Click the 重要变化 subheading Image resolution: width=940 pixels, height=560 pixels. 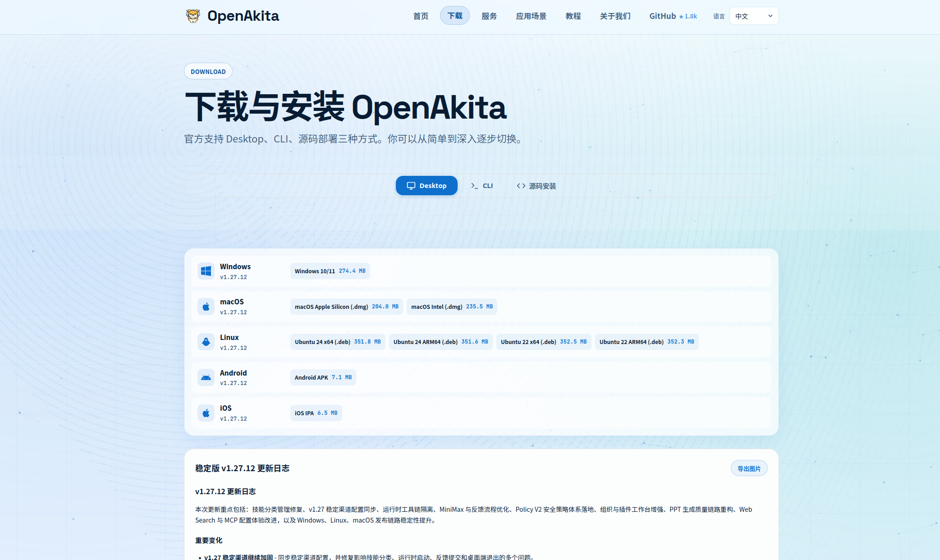pyautogui.click(x=209, y=540)
